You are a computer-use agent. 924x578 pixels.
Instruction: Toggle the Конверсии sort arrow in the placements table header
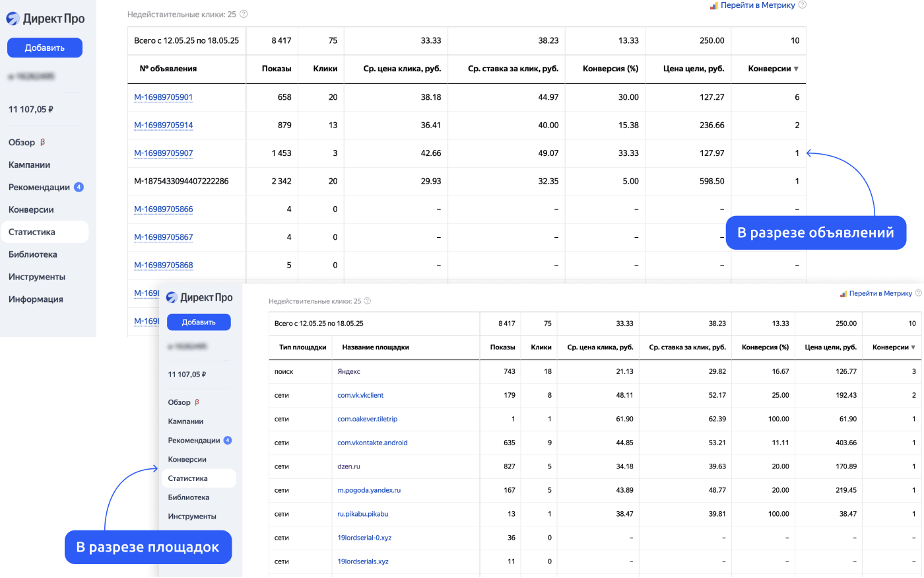913,347
